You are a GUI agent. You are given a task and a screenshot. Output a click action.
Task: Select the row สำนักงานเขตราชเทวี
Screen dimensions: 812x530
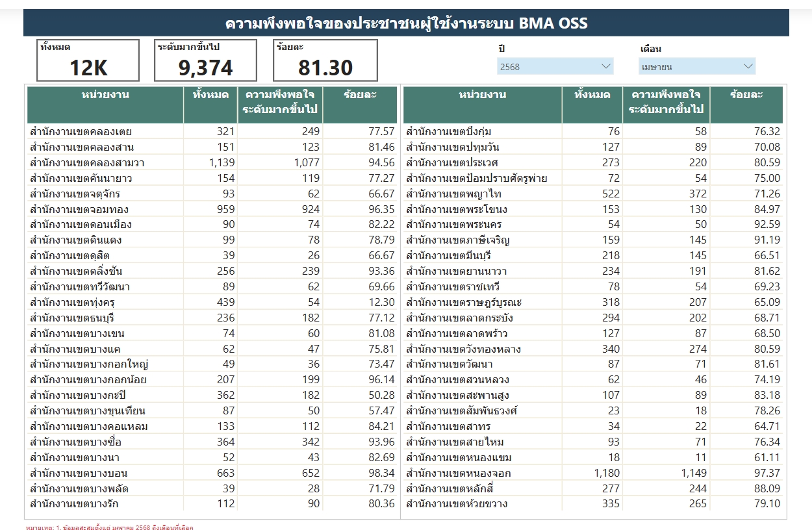[x=593, y=286]
